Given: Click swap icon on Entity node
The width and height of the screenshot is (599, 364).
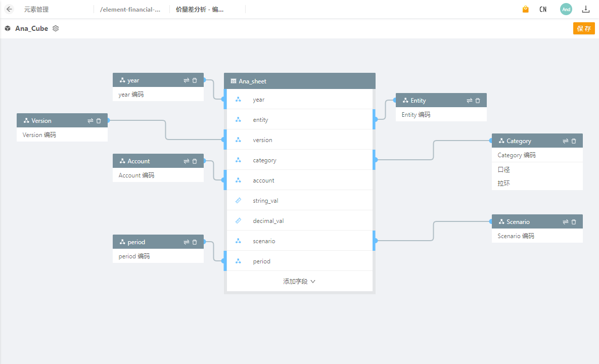Looking at the screenshot, I should (x=469, y=101).
